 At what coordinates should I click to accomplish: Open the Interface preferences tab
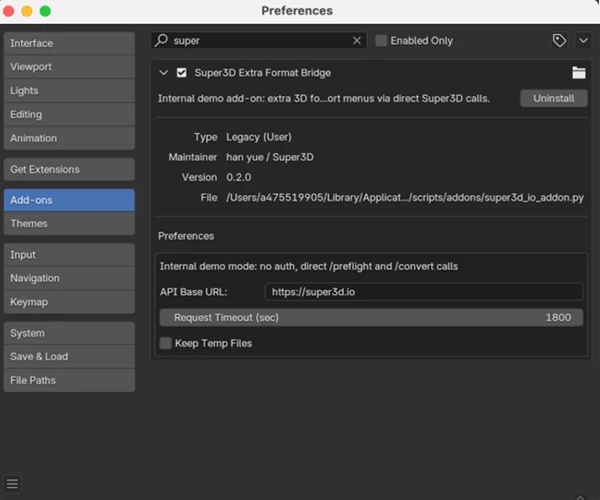pos(69,43)
